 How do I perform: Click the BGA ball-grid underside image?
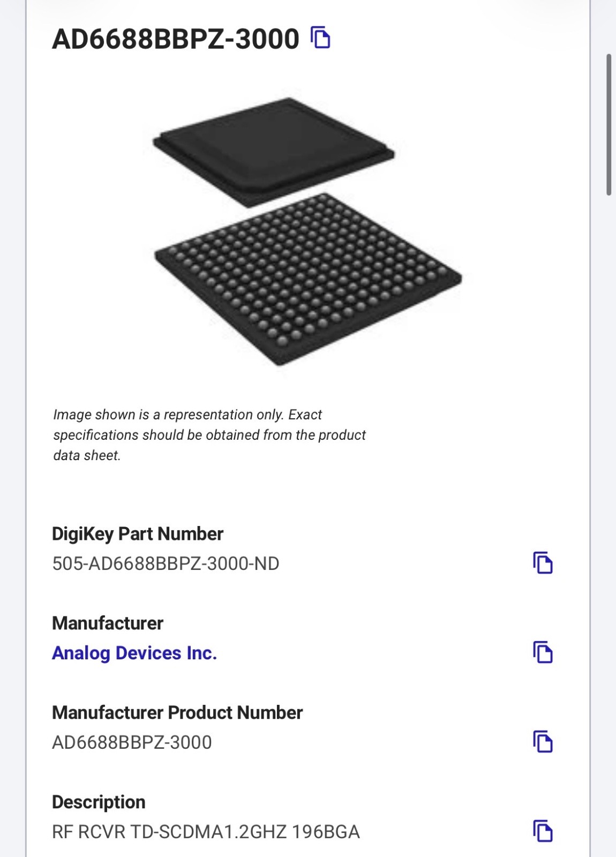pos(308,280)
